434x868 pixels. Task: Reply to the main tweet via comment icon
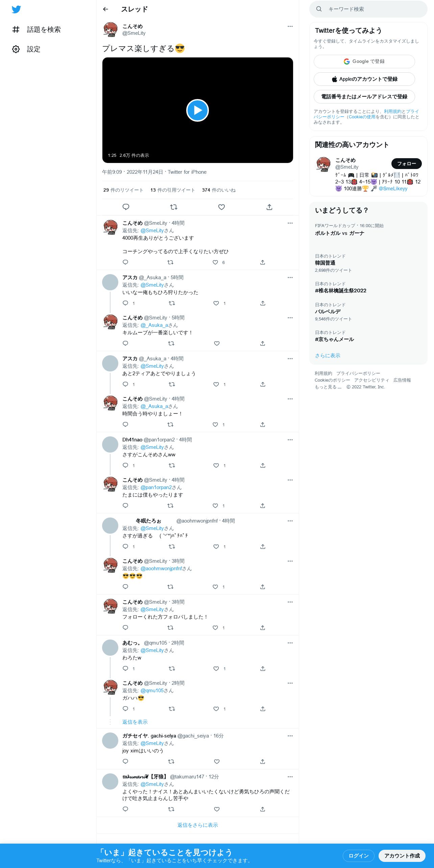point(126,207)
